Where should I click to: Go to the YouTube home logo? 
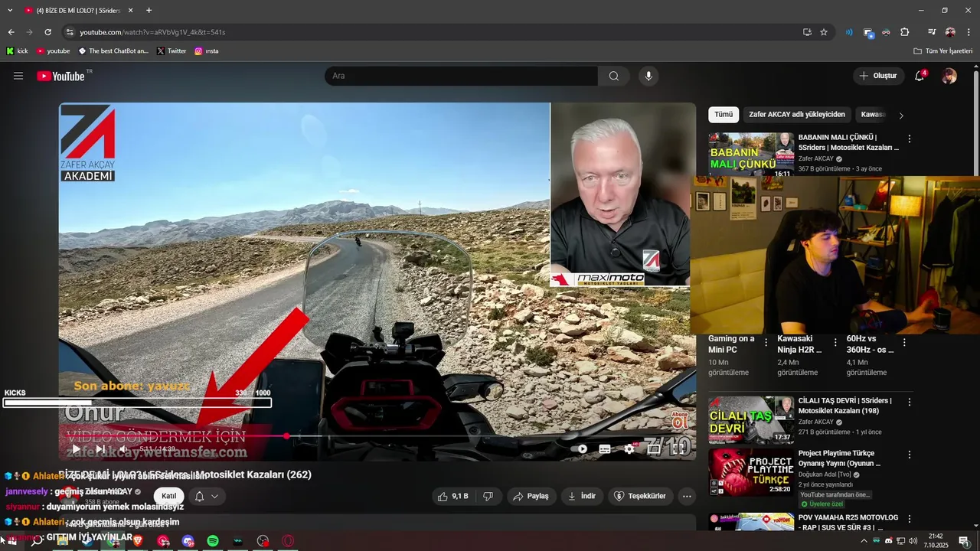click(x=60, y=76)
